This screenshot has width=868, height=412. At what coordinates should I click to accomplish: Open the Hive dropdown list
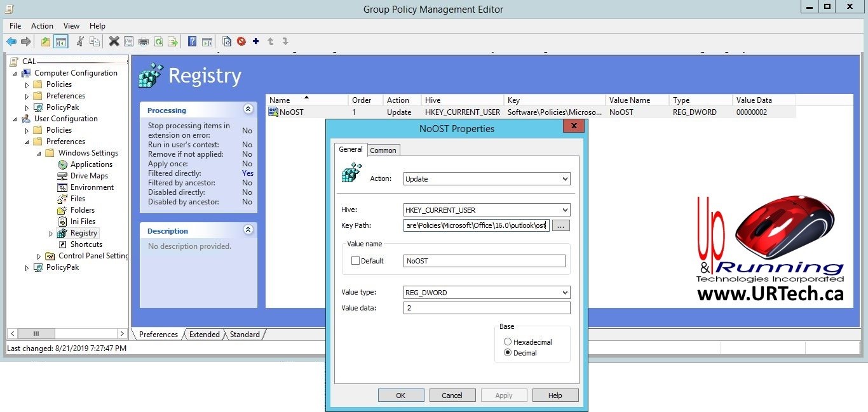coord(487,210)
